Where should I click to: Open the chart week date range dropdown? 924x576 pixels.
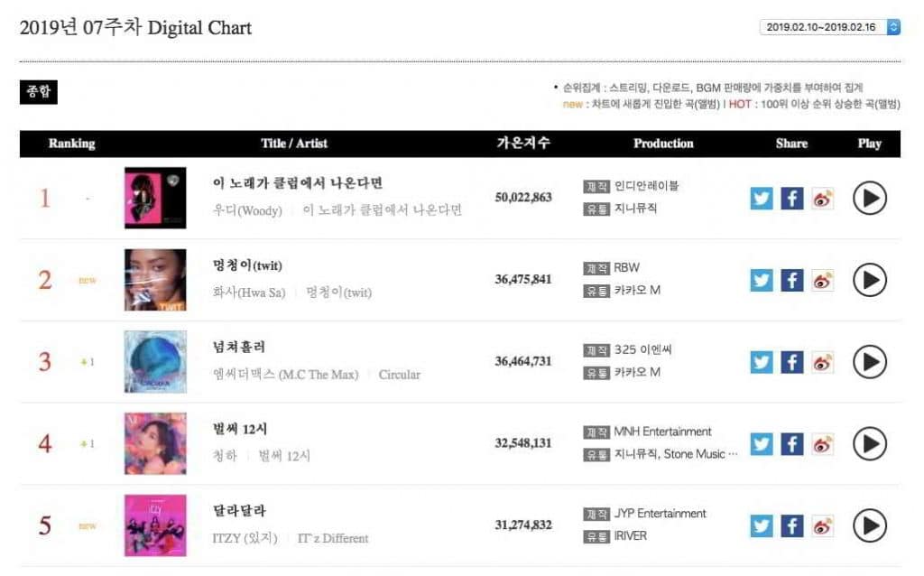pos(829,27)
